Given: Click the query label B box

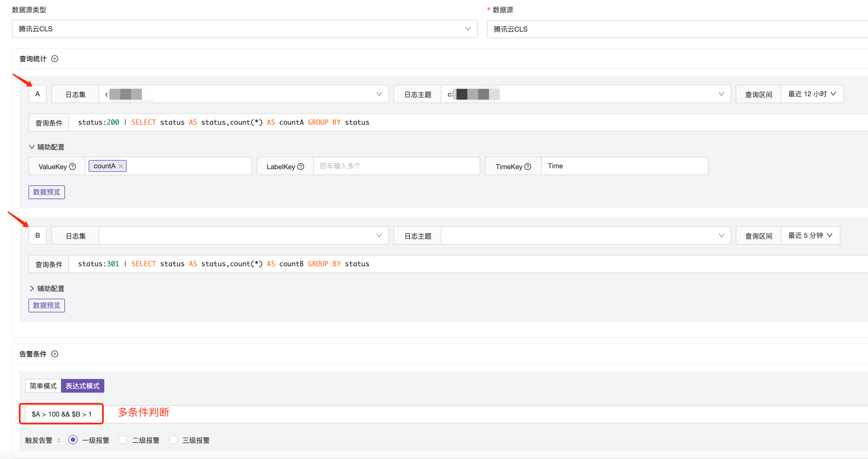Looking at the screenshot, I should [x=37, y=235].
